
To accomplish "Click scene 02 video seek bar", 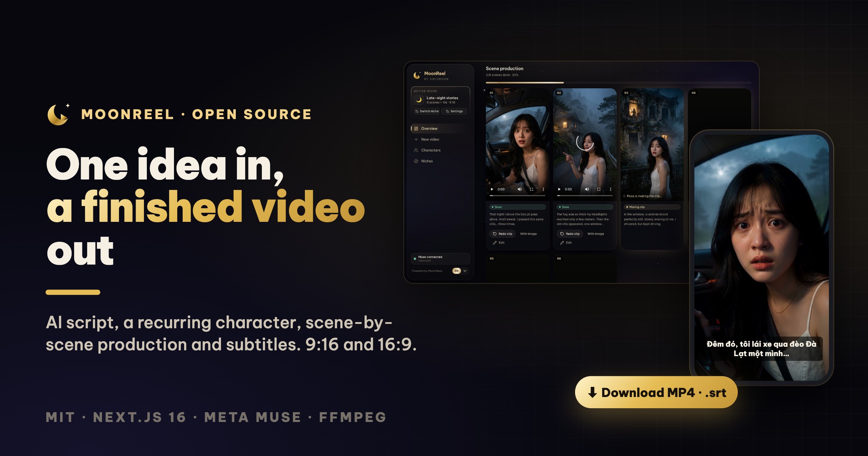I will [585, 195].
